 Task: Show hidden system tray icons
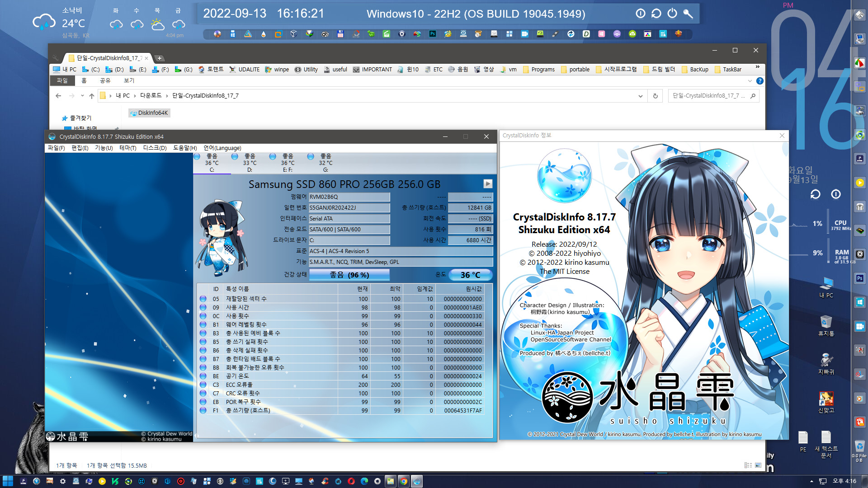coord(811,481)
